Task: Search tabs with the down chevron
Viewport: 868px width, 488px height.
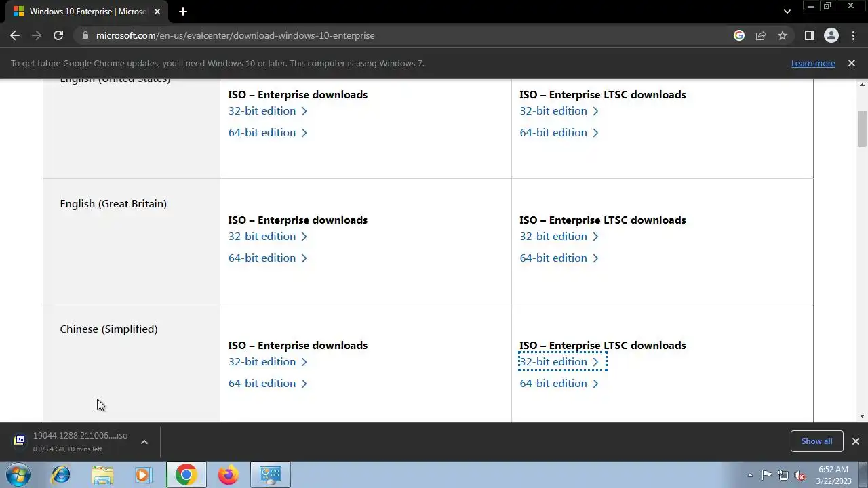Action: [x=787, y=12]
